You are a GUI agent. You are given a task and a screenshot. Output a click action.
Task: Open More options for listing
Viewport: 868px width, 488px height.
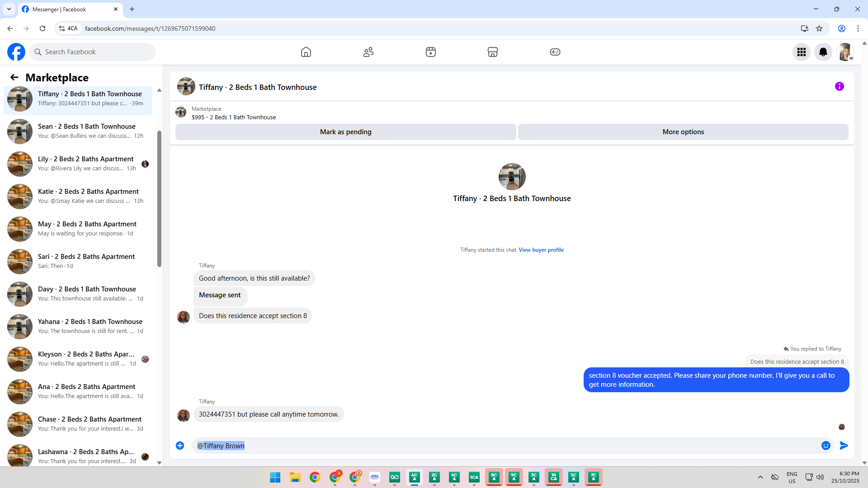click(683, 132)
